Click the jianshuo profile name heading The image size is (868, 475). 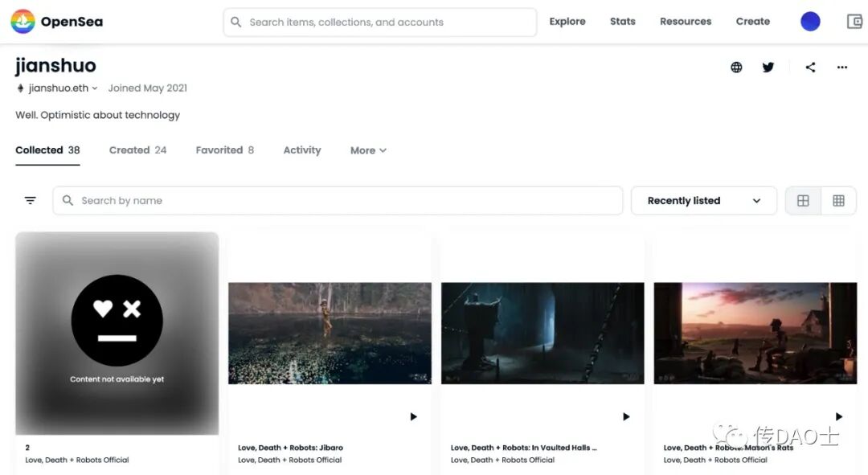(x=55, y=65)
